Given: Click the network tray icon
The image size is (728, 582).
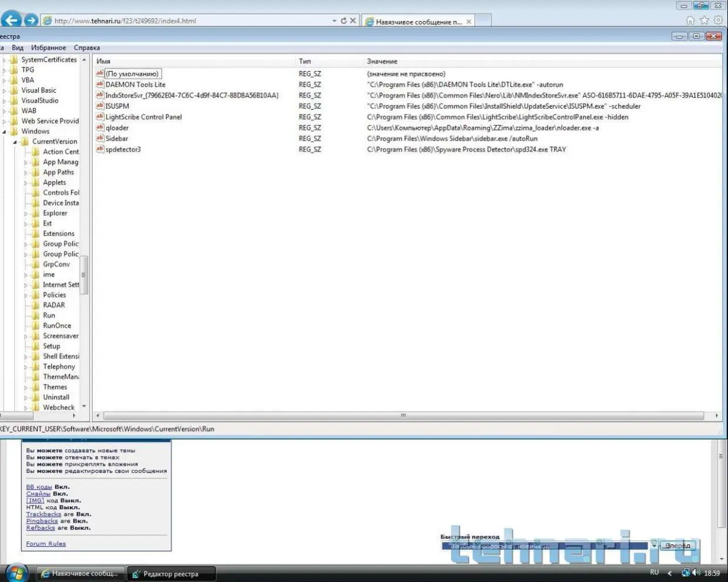Looking at the screenshot, I should pyautogui.click(x=685, y=573).
